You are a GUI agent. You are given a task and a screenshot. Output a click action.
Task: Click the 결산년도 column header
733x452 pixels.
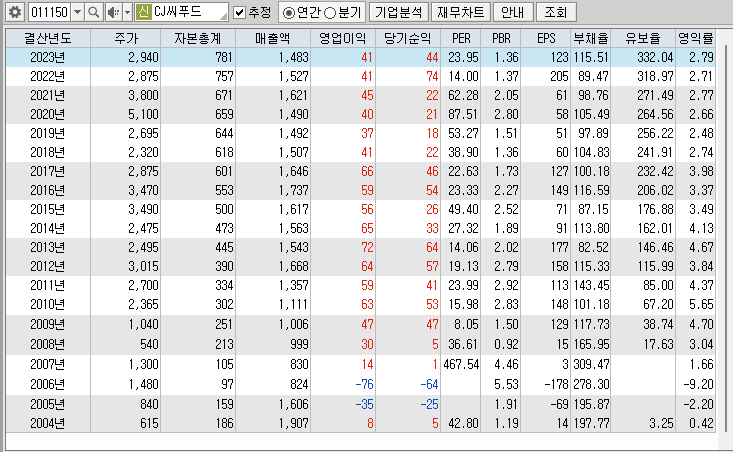[x=48, y=38]
